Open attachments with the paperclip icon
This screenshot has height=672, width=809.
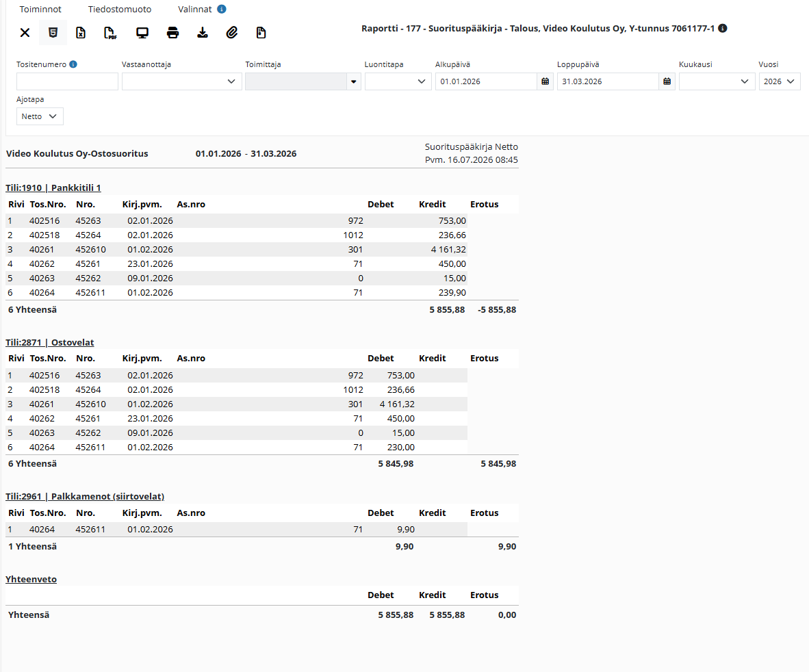[x=232, y=33]
